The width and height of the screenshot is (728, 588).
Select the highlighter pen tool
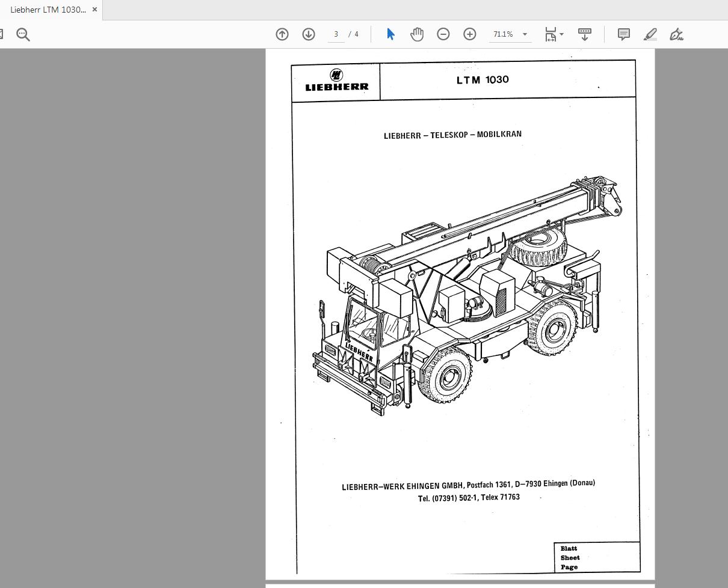click(x=650, y=34)
